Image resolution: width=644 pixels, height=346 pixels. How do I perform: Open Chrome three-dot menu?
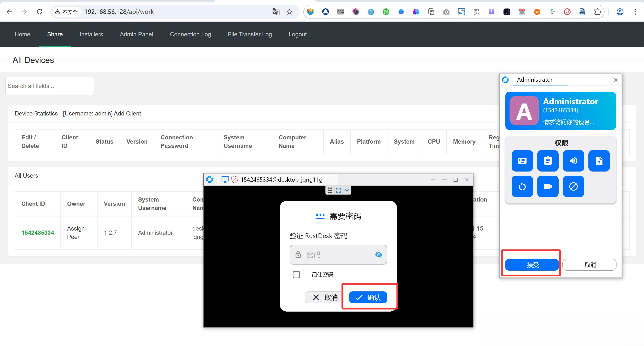pos(635,12)
